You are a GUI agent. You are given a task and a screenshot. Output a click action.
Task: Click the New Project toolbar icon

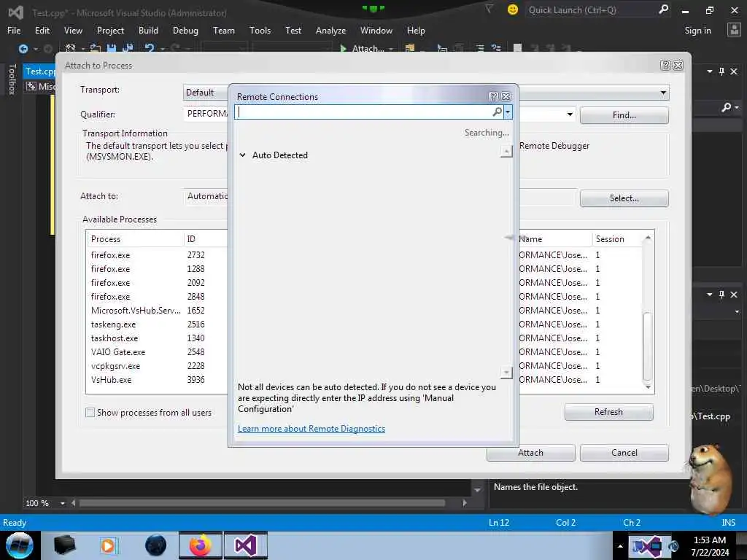[71, 49]
